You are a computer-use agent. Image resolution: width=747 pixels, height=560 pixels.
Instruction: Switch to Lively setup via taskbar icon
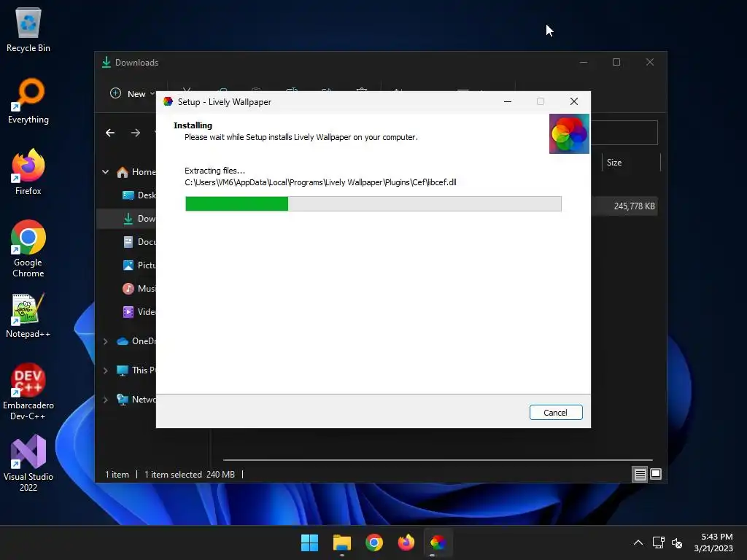pyautogui.click(x=438, y=542)
